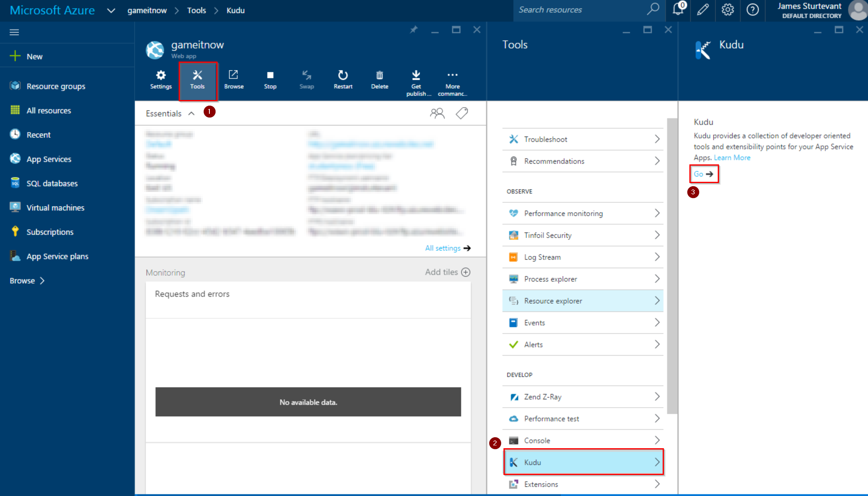This screenshot has height=496, width=868.
Task: Toggle the hamburger sidebar menu
Action: pos(14,32)
